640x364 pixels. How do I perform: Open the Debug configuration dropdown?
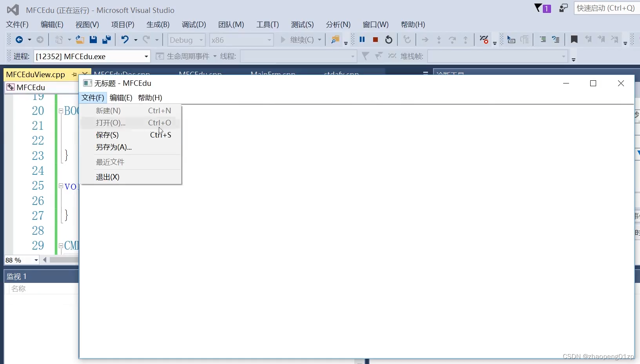186,40
